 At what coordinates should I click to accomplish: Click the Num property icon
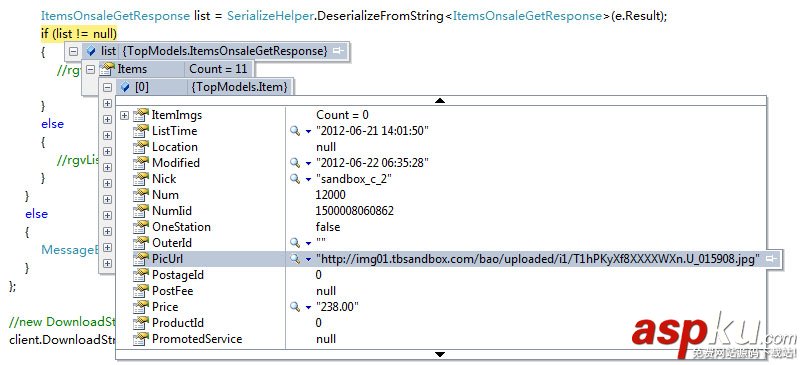click(x=141, y=195)
